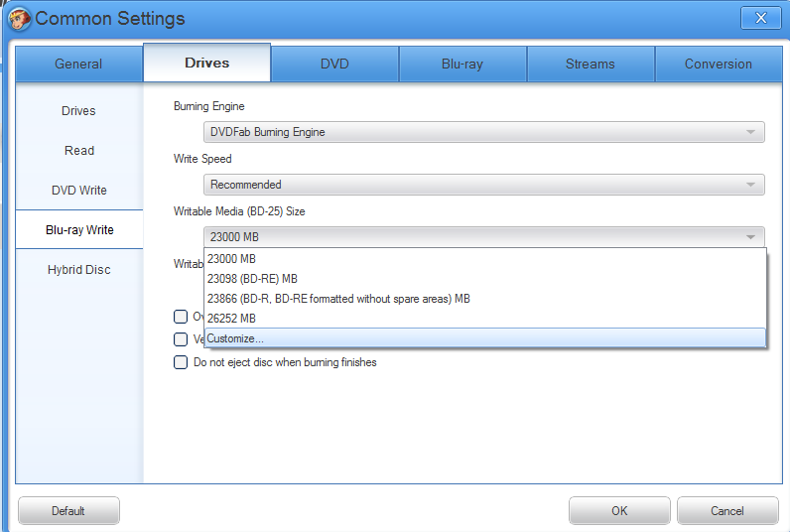Expand the Write Speed Recommended dropdown
The image size is (790, 532).
483,185
